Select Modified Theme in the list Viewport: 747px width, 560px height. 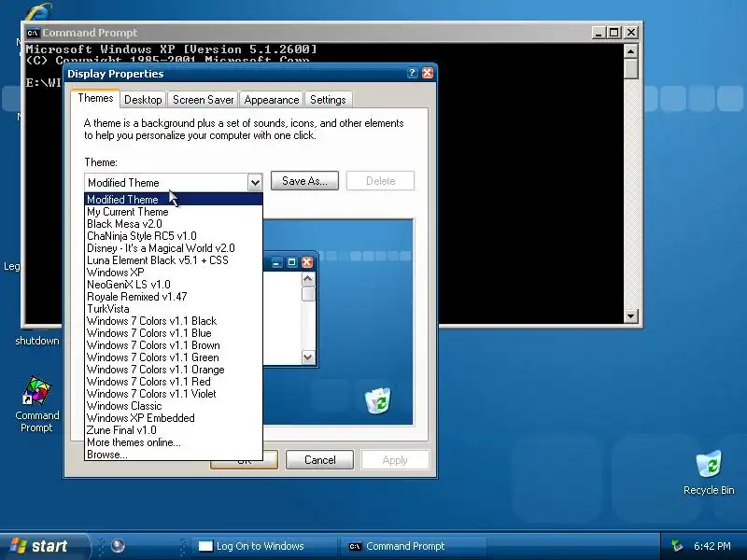click(174, 200)
